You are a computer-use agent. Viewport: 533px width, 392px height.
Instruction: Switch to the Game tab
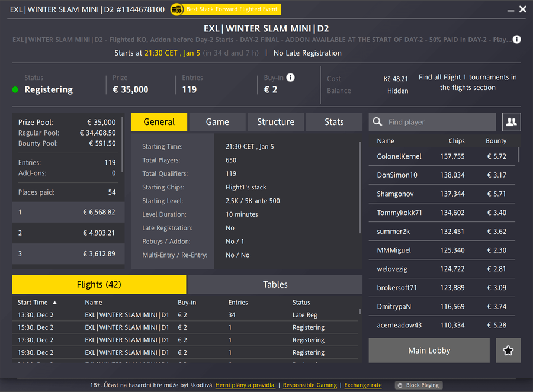coord(217,122)
